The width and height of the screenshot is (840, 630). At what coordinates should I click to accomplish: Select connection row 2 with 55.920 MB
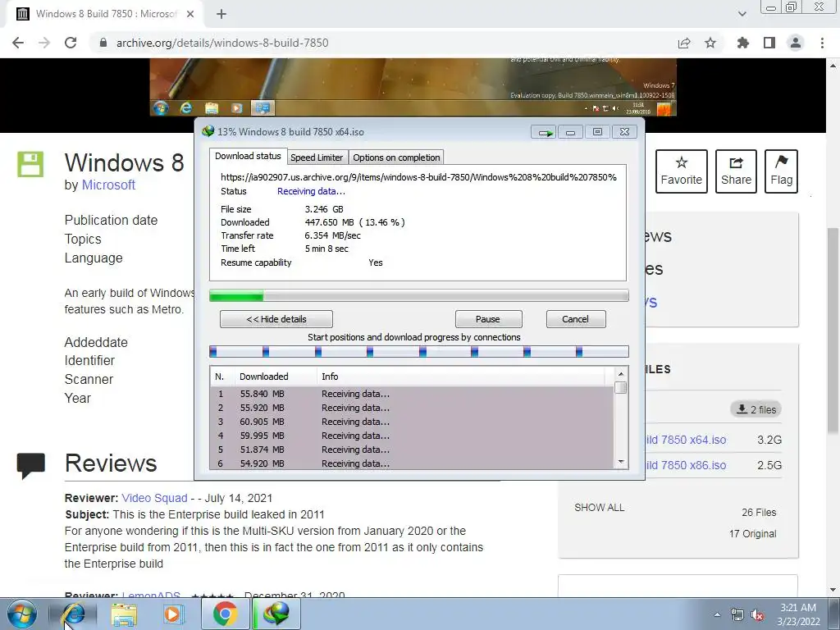click(x=412, y=408)
